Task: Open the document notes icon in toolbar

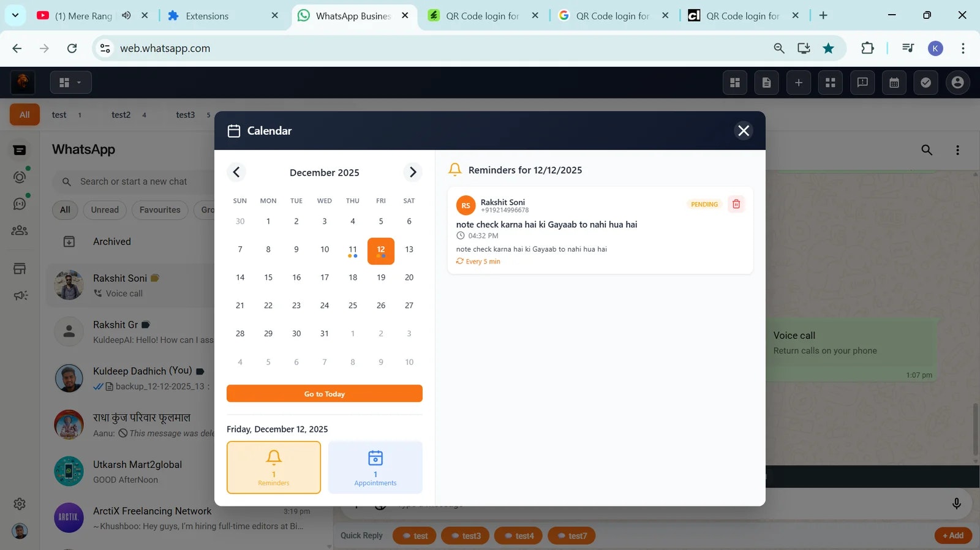Action: click(767, 82)
